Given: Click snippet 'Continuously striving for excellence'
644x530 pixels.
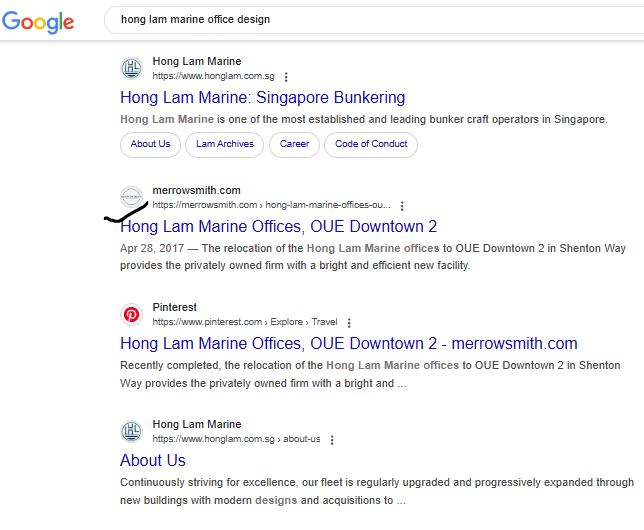Looking at the screenshot, I should [208, 482].
